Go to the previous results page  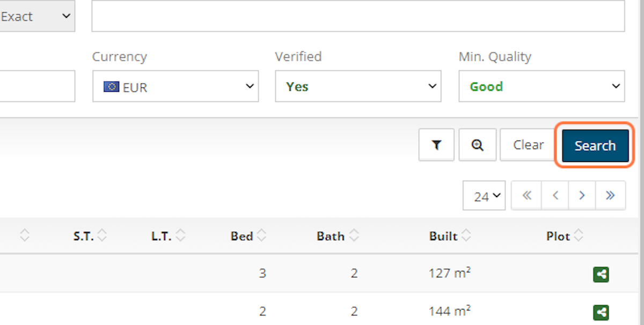[x=555, y=196]
